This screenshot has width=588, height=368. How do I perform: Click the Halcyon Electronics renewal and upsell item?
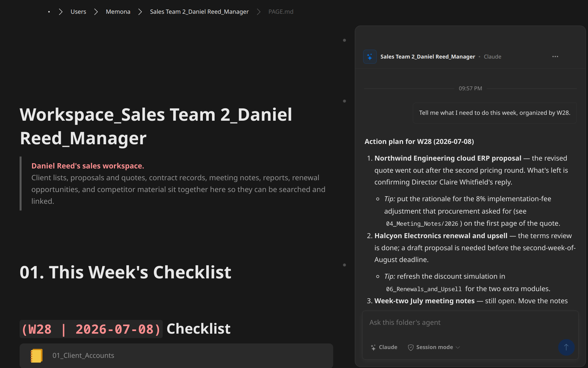pyautogui.click(x=441, y=236)
